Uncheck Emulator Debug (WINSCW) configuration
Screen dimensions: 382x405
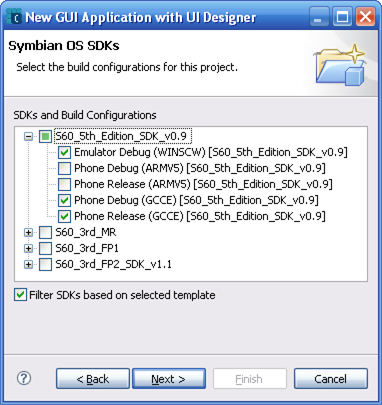point(64,153)
